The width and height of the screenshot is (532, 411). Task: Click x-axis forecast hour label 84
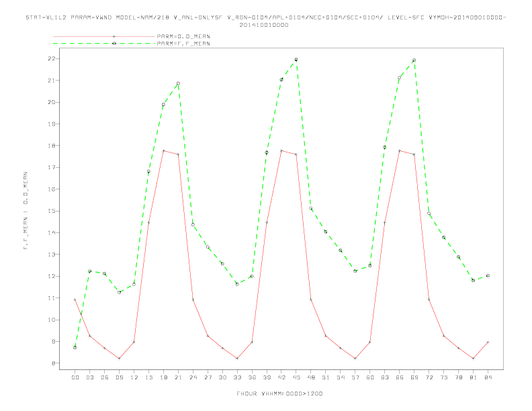point(488,377)
